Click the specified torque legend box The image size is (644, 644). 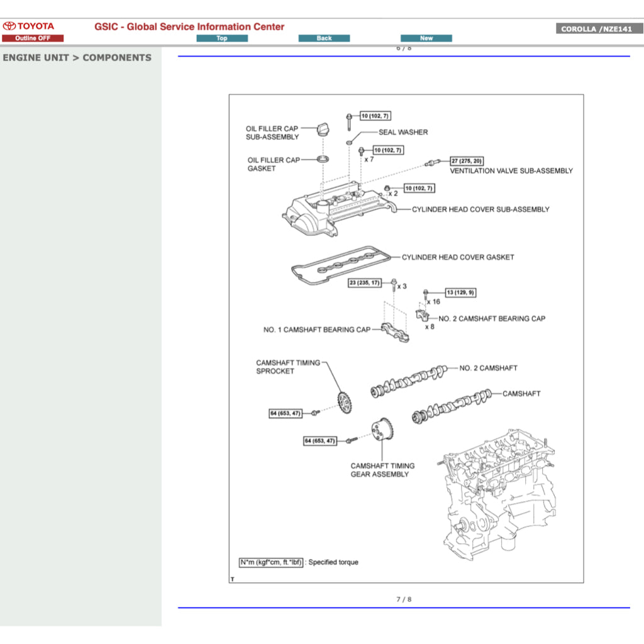pyautogui.click(x=270, y=562)
